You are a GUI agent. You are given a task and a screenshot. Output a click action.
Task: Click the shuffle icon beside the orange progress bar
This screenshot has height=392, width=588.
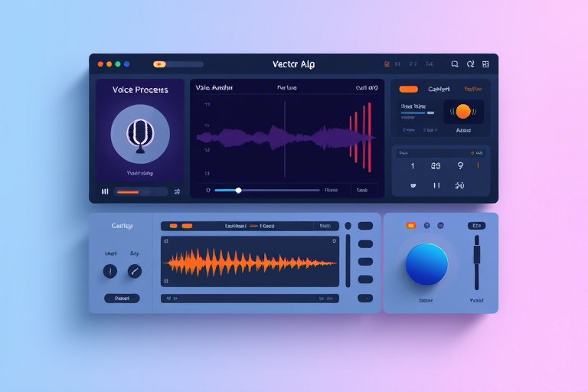coord(177,191)
